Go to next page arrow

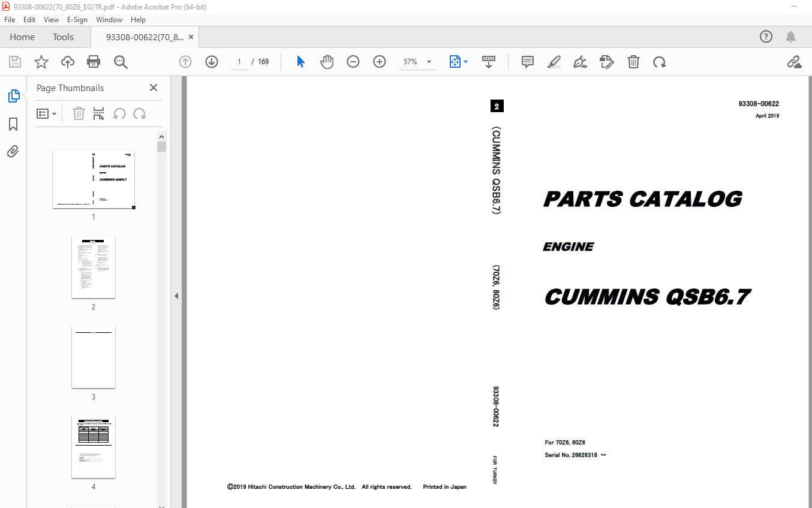point(212,62)
